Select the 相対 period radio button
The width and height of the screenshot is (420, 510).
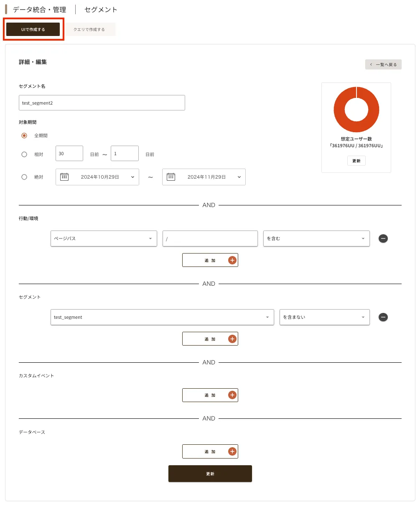click(24, 154)
